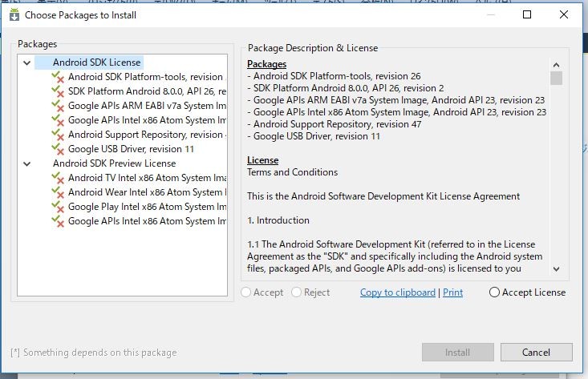Click the 'Packages' heading in description

tap(266, 64)
